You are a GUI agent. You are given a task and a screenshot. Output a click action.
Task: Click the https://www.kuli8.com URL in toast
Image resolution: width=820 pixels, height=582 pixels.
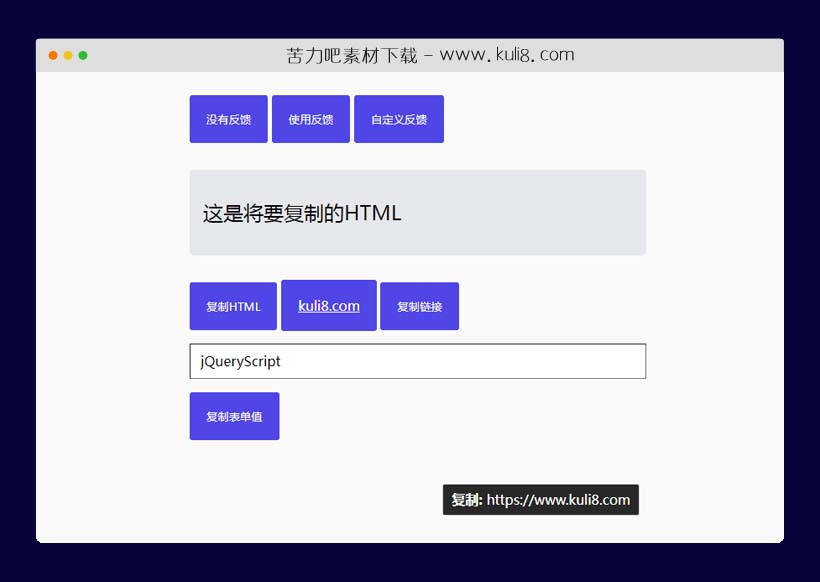[561, 500]
